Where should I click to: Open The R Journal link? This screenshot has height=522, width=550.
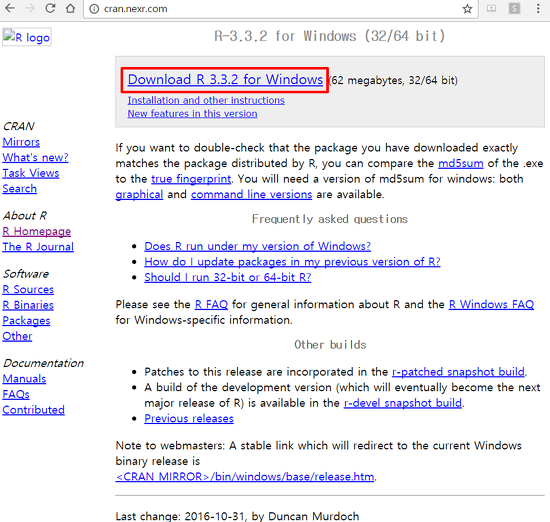[x=38, y=247]
